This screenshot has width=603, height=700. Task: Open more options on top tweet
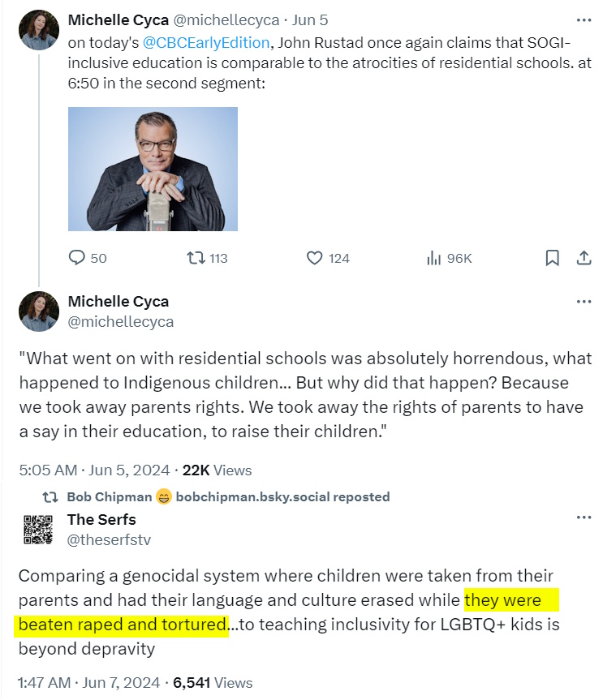click(x=584, y=19)
